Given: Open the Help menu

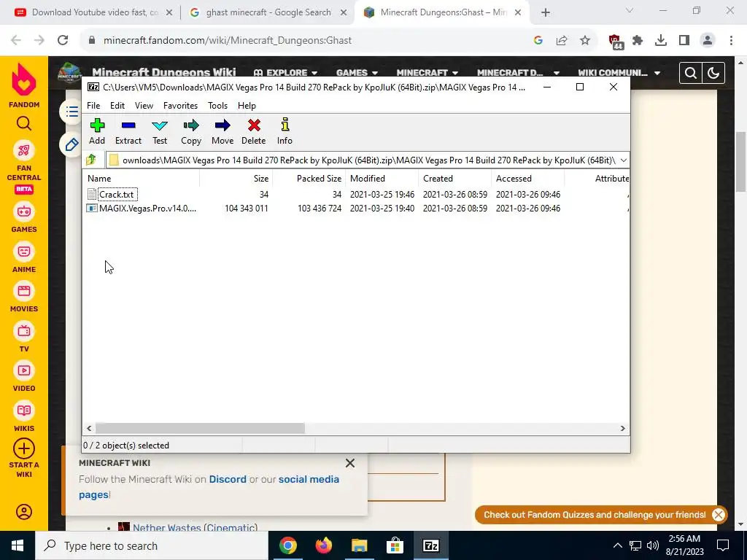Looking at the screenshot, I should click(x=247, y=106).
